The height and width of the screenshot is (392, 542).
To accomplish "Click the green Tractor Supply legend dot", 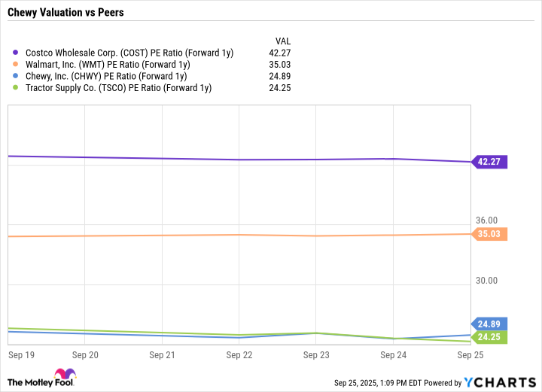I will tap(17, 88).
